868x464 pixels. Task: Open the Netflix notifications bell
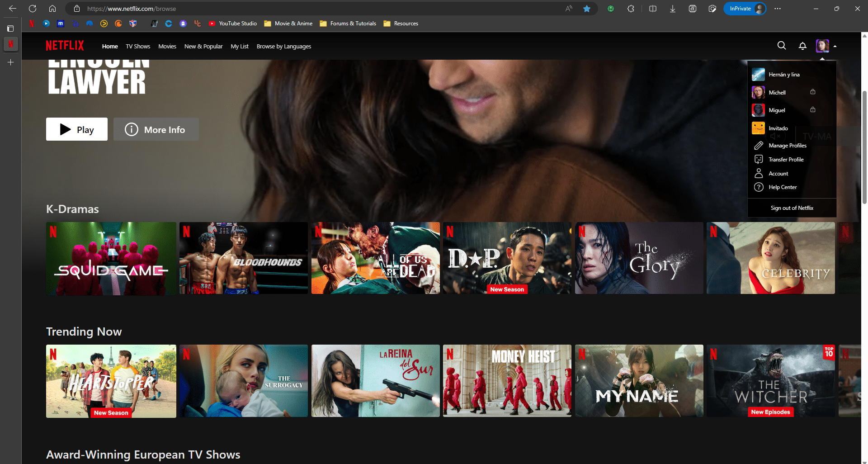(802, 46)
